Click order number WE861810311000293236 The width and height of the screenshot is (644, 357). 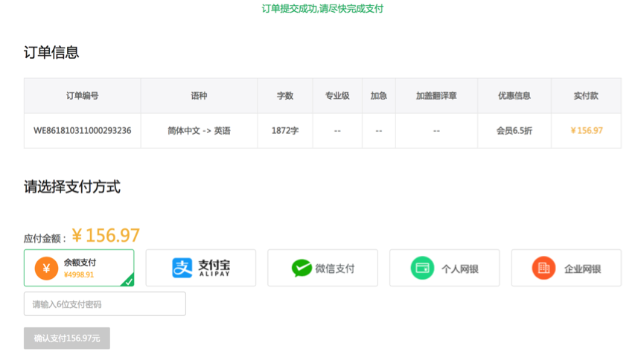tap(82, 130)
